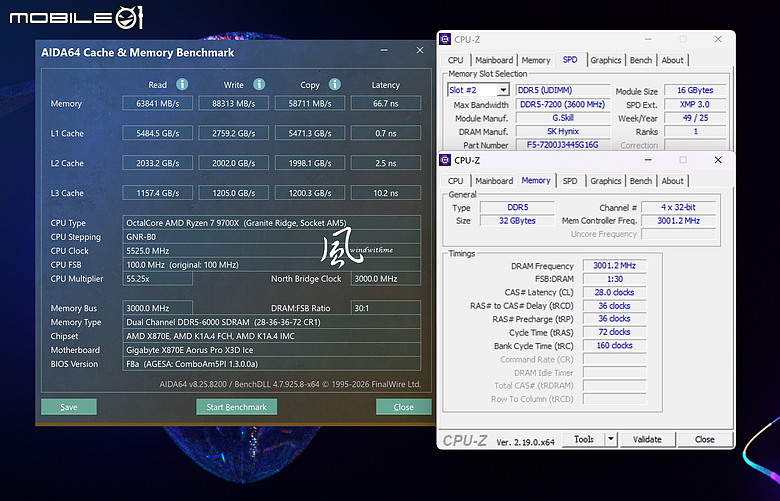Select Bench tab in back CPU-Z SPD window
Viewport: 780px width, 501px height.
641,60
